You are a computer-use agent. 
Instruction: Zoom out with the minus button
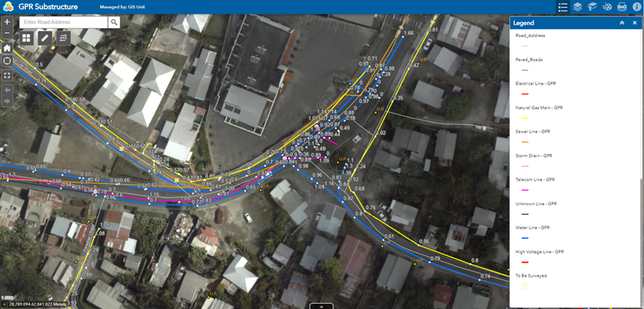pyautogui.click(x=7, y=33)
